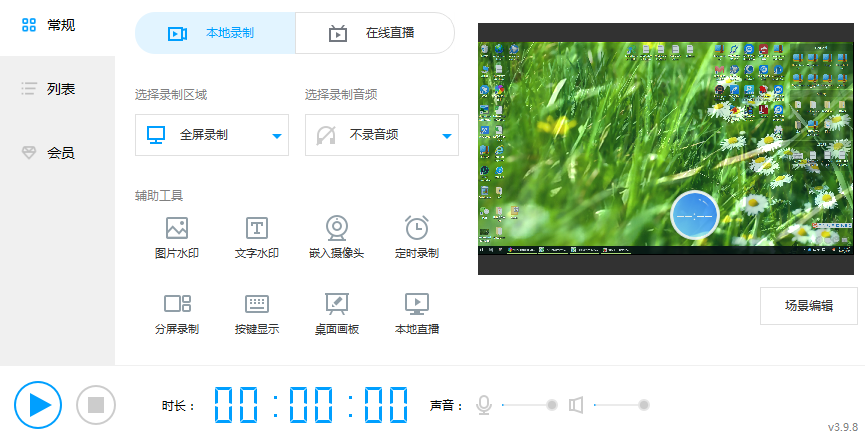Adjust the speaker volume slider
The image size is (867, 432).
click(621, 405)
